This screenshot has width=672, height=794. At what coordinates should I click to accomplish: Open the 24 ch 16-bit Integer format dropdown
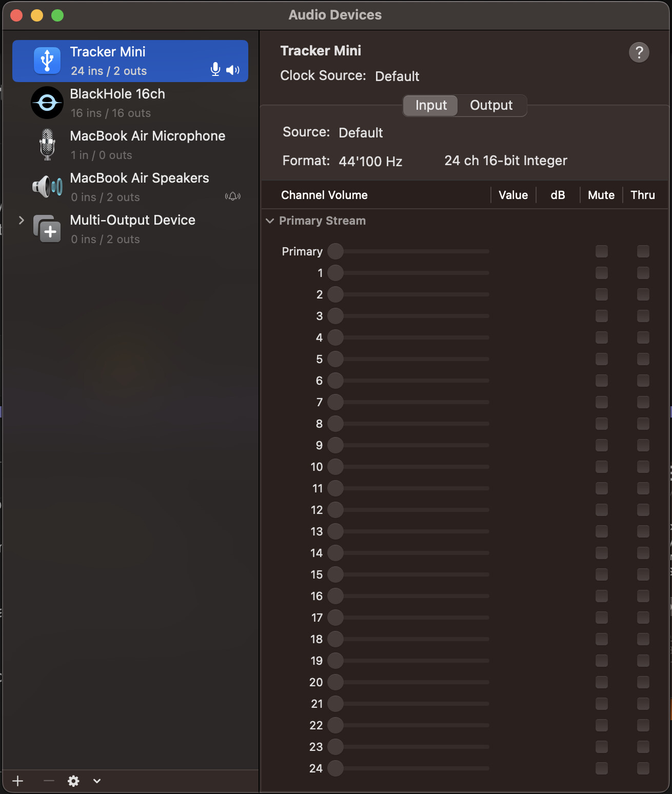pyautogui.click(x=506, y=161)
